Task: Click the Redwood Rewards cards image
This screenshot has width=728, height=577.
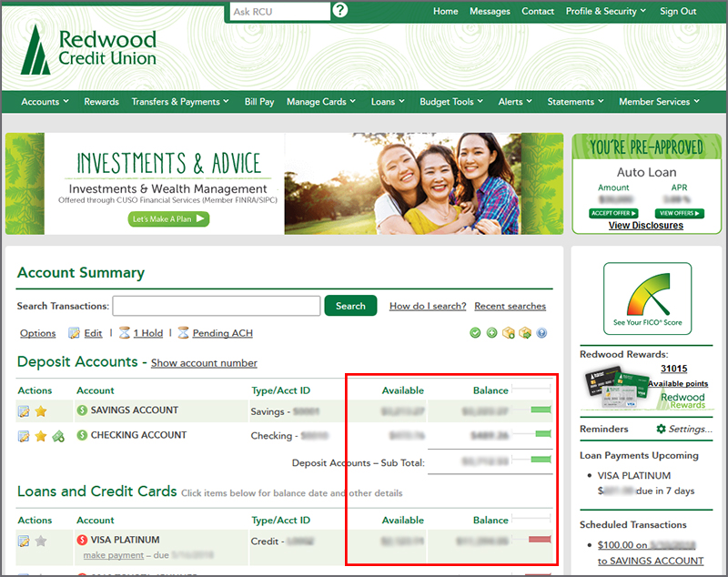Action: (616, 387)
